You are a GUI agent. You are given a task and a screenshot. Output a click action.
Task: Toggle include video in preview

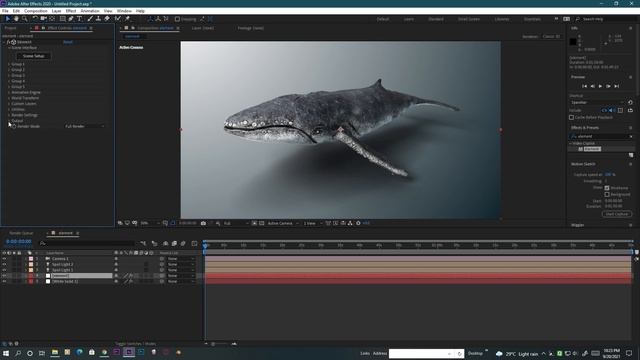604,110
